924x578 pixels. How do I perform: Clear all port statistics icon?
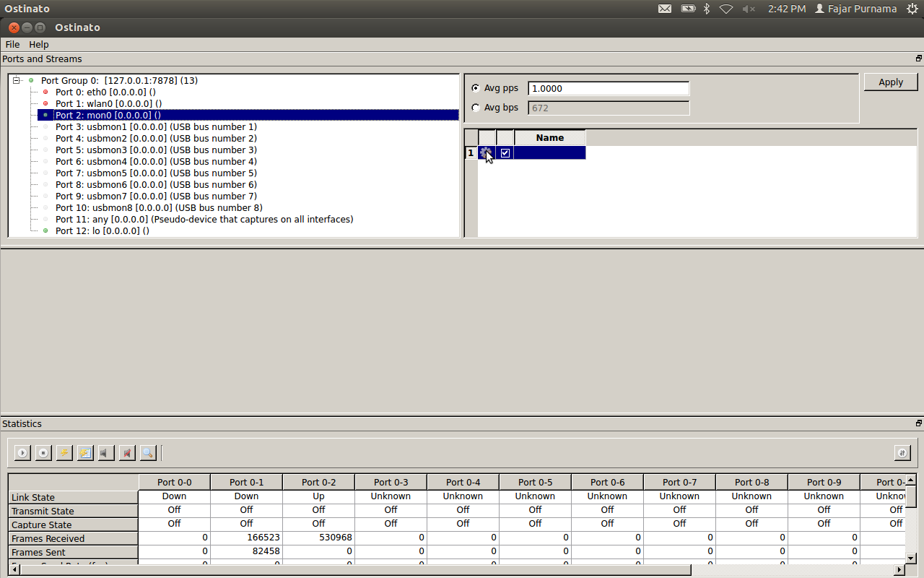[x=85, y=453]
